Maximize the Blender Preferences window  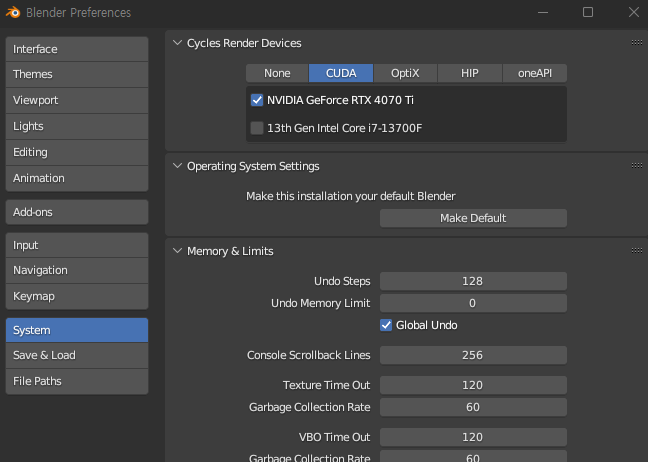(588, 12)
